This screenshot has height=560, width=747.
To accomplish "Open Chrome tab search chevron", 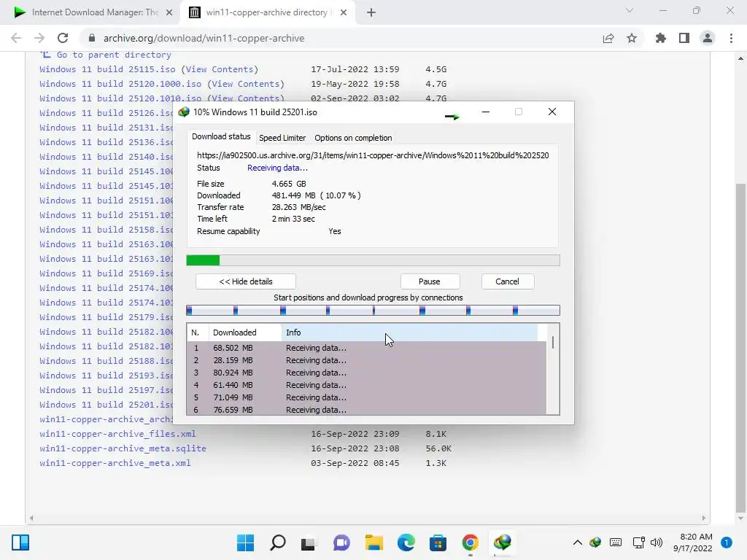I will point(630,10).
